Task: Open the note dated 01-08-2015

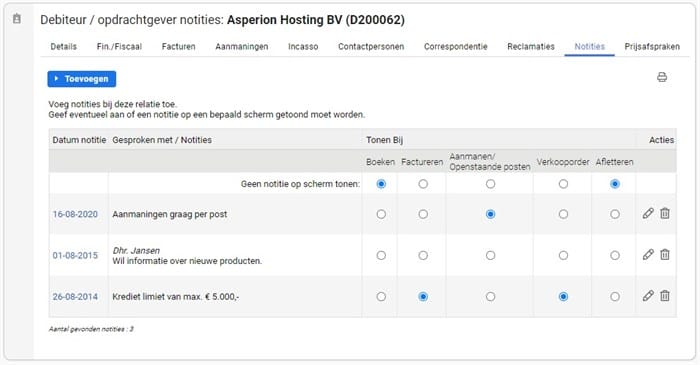Action: tap(75, 255)
